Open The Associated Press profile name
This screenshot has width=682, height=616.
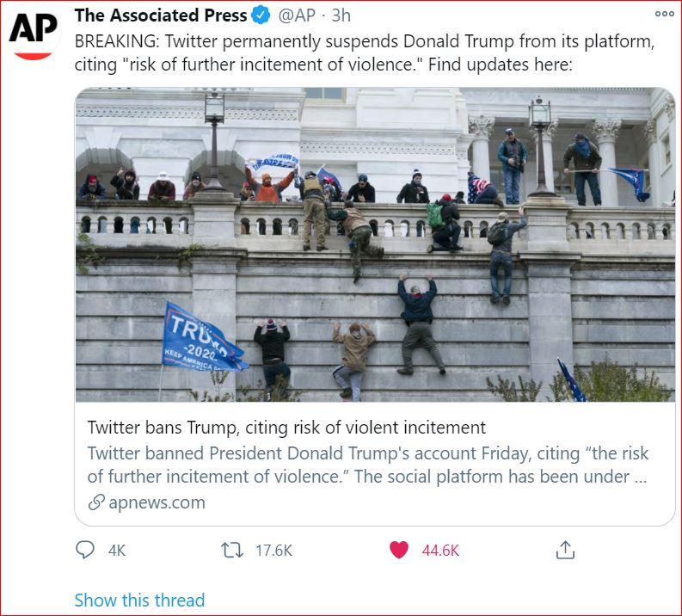tap(161, 15)
